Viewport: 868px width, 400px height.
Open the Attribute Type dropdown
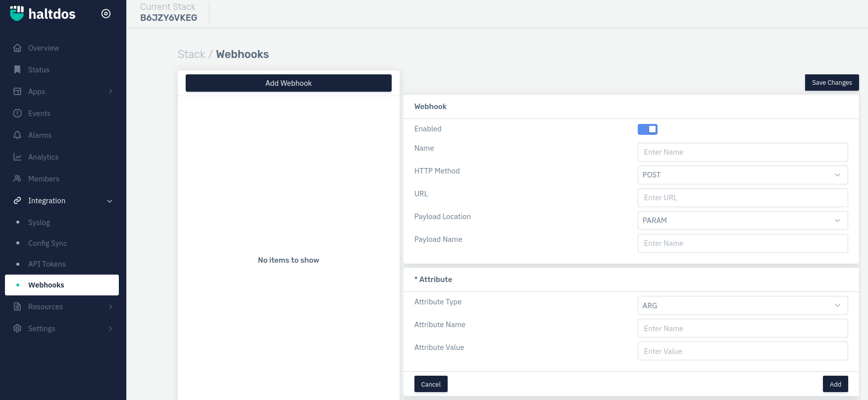743,306
